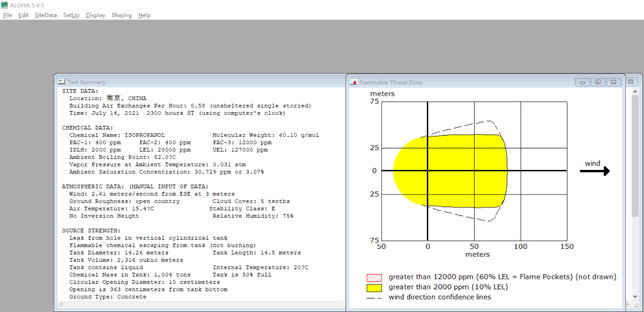
Task: Maximize the Flammable Threat Zone window
Action: 598,82
